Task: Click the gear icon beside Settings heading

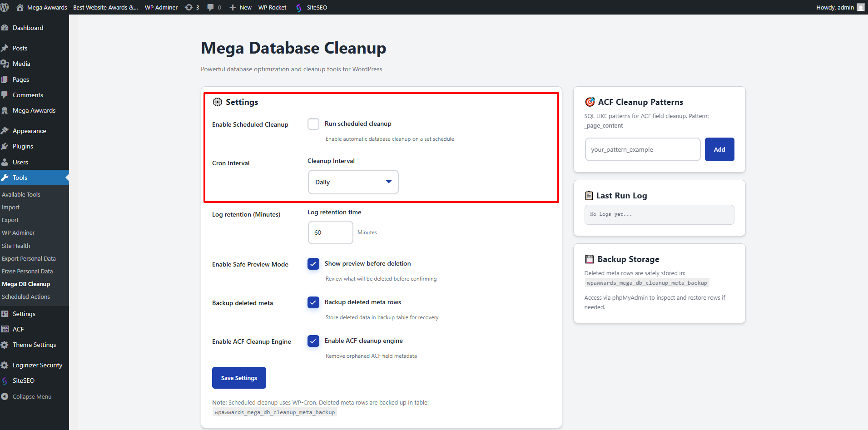Action: (217, 102)
